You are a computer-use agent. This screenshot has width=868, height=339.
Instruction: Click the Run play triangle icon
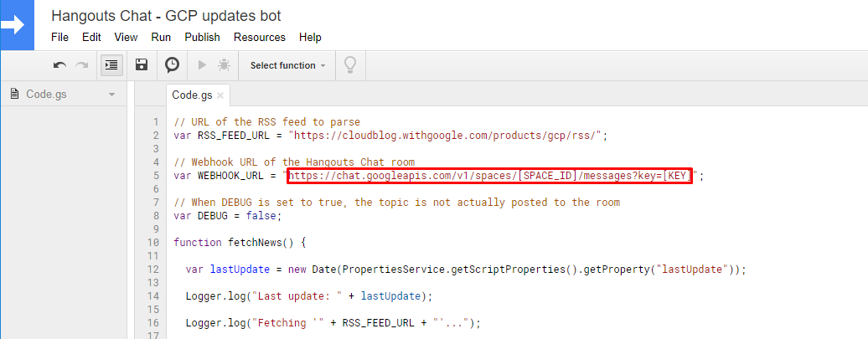[202, 64]
